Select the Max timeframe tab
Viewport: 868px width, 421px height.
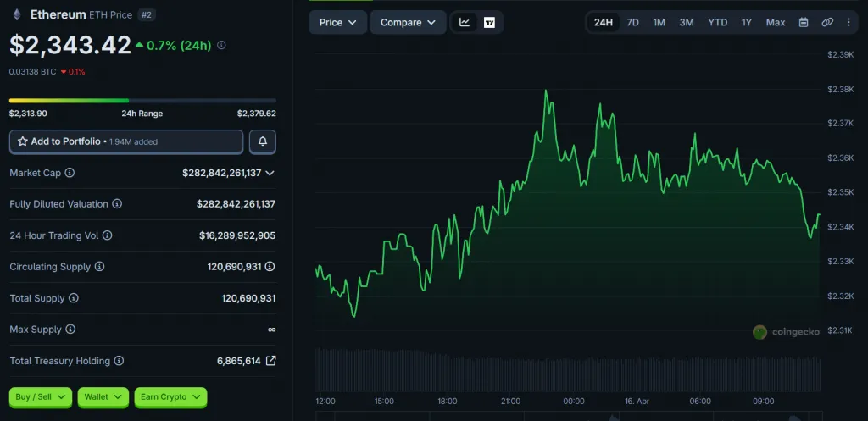coord(776,22)
